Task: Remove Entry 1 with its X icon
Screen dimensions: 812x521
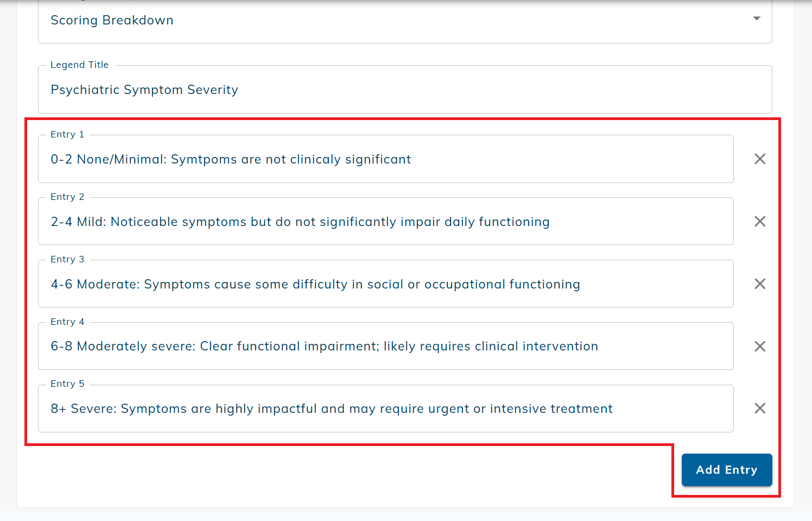Action: click(760, 159)
